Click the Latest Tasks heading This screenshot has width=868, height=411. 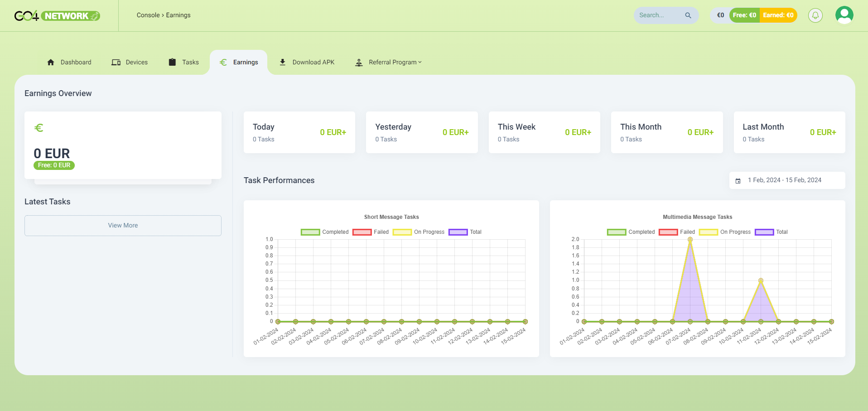click(x=48, y=202)
